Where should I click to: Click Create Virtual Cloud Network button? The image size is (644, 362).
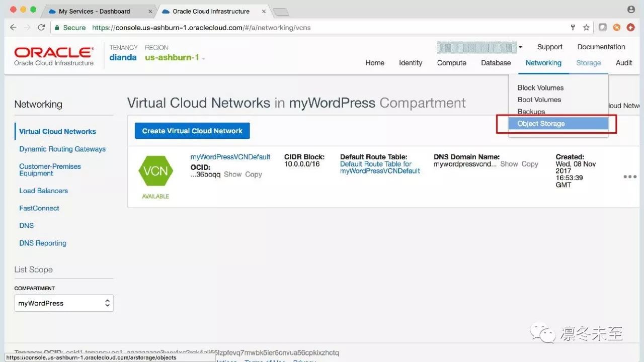[x=192, y=131]
